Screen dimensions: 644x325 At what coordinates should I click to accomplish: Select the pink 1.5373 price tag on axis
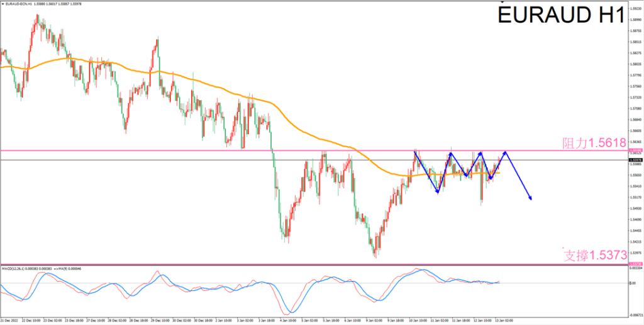pyautogui.click(x=635, y=265)
